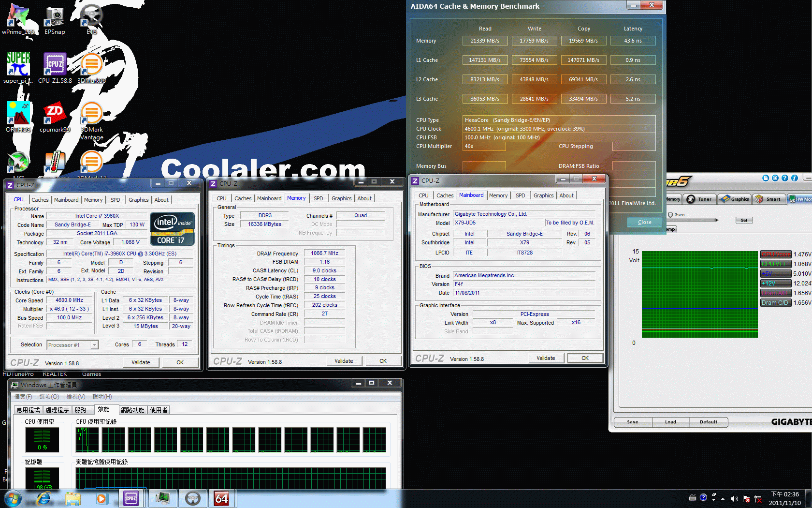Viewport: 812px width, 508px height.
Task: Open Action Center flag tray icon
Action: (746, 498)
